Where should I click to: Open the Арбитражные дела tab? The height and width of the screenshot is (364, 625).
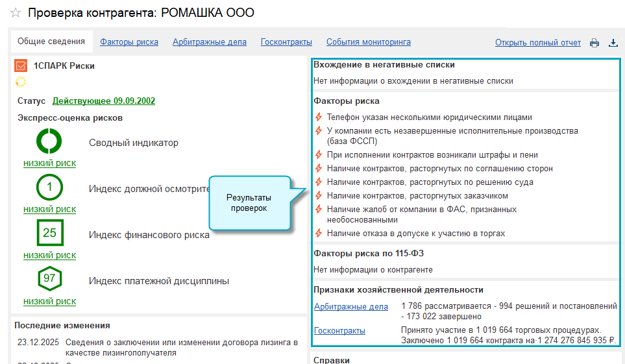209,42
